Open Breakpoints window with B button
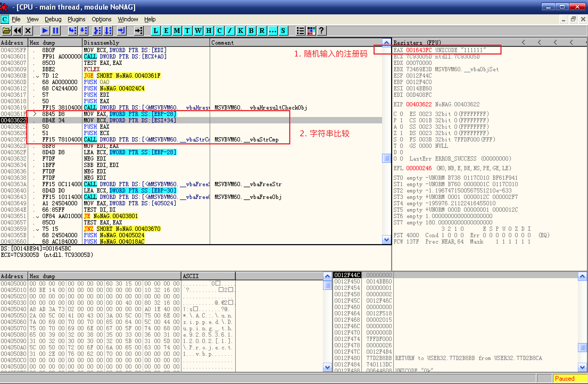 [251, 31]
